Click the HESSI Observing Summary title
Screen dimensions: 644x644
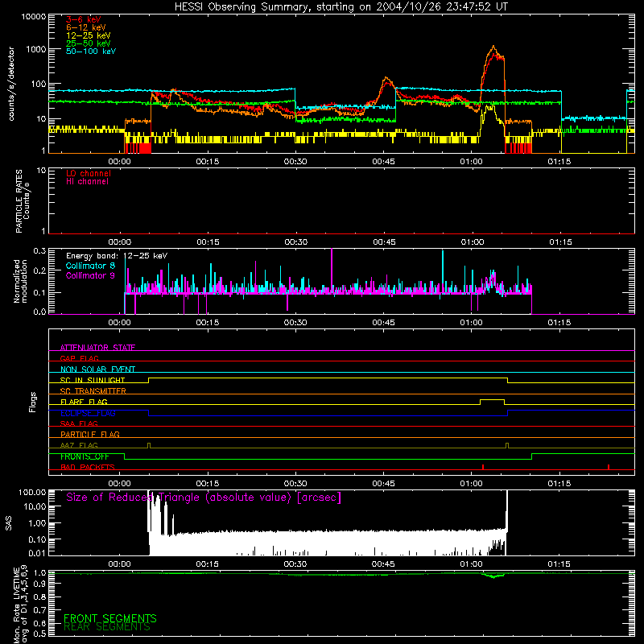coord(341,7)
